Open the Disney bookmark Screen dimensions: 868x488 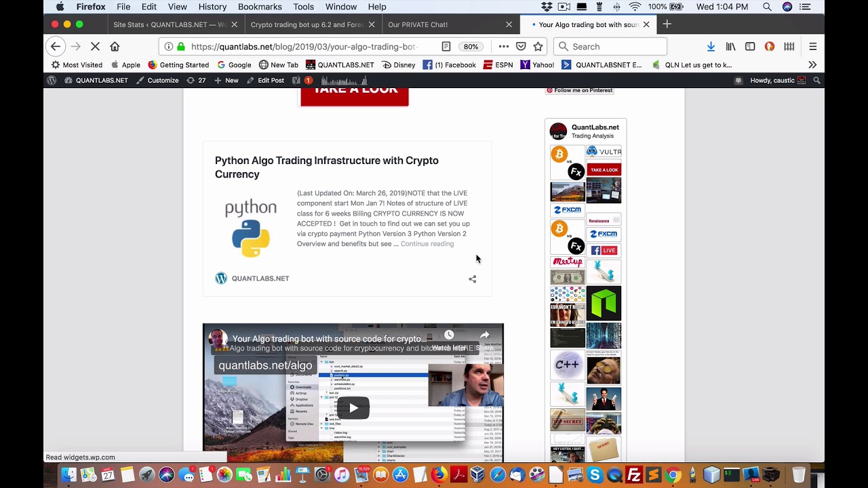[x=398, y=65]
